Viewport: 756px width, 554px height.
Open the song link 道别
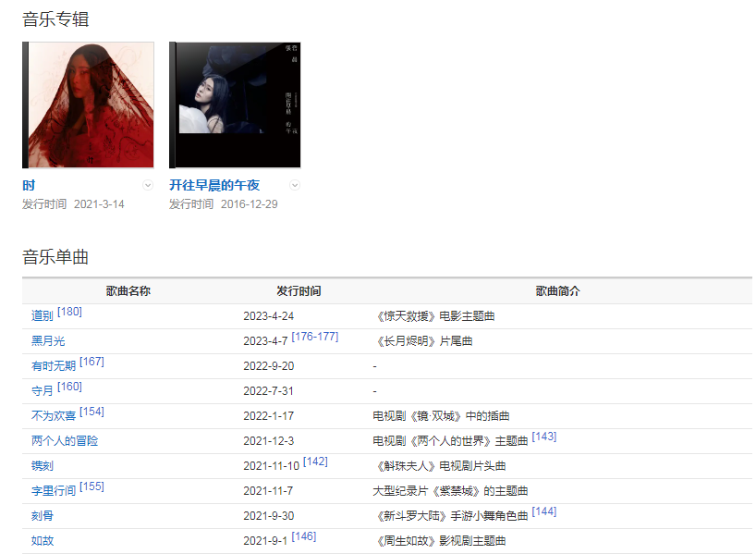click(43, 316)
